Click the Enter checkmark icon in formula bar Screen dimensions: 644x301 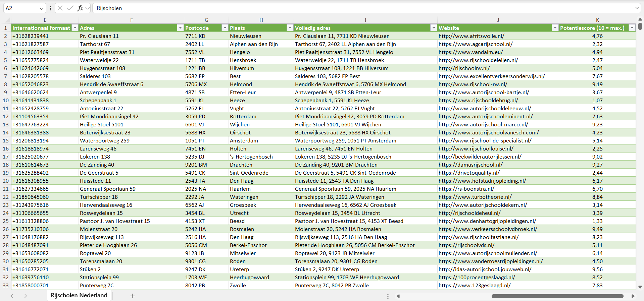click(70, 8)
